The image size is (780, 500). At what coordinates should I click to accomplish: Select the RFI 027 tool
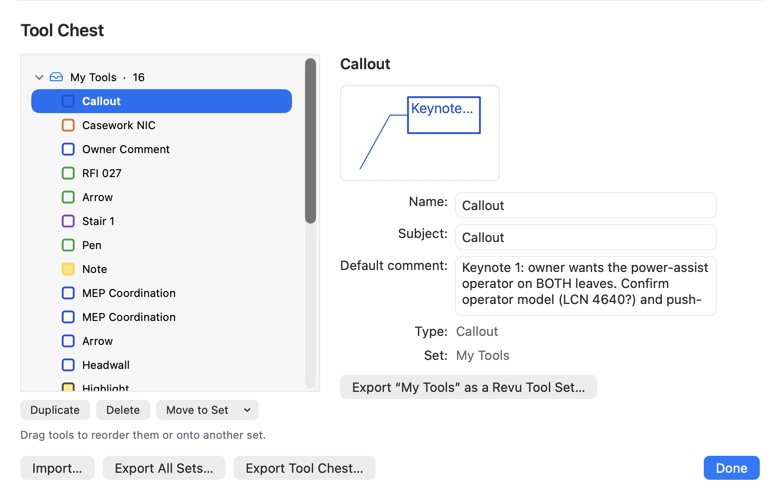pos(161,173)
